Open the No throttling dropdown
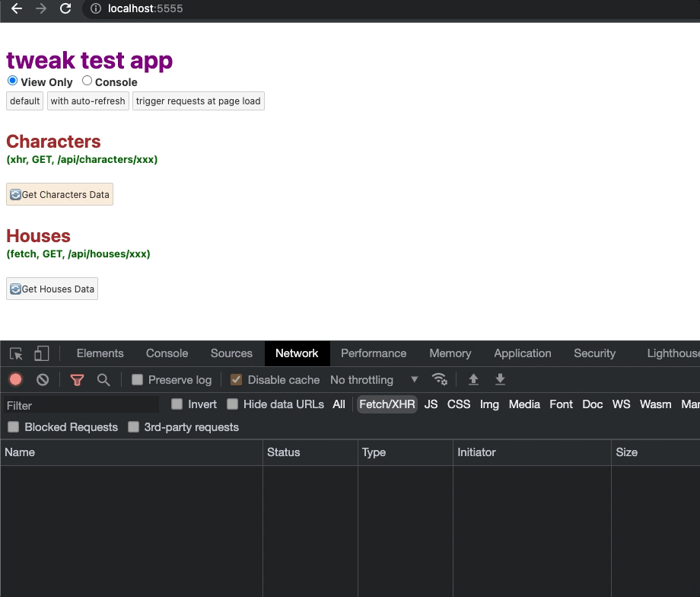The width and height of the screenshot is (700, 597). (x=365, y=379)
